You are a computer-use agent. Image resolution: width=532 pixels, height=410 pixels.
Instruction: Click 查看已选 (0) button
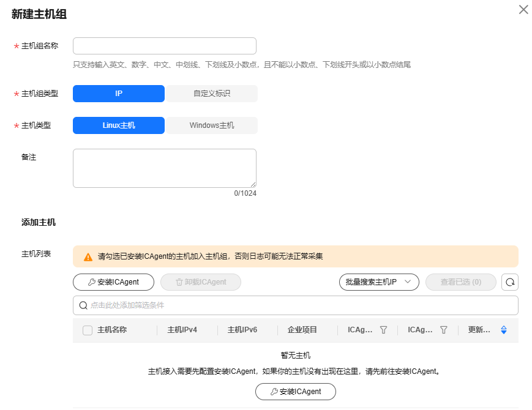tap(461, 282)
